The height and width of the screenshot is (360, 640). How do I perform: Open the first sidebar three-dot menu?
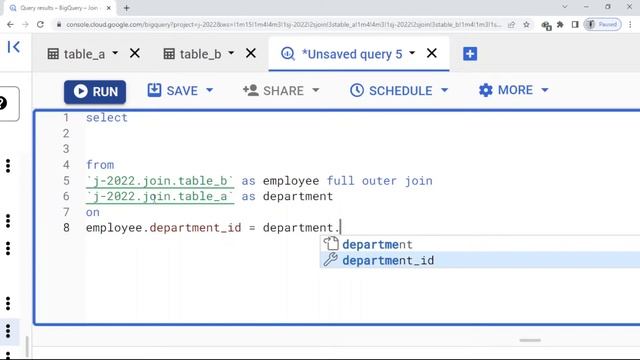(8, 166)
